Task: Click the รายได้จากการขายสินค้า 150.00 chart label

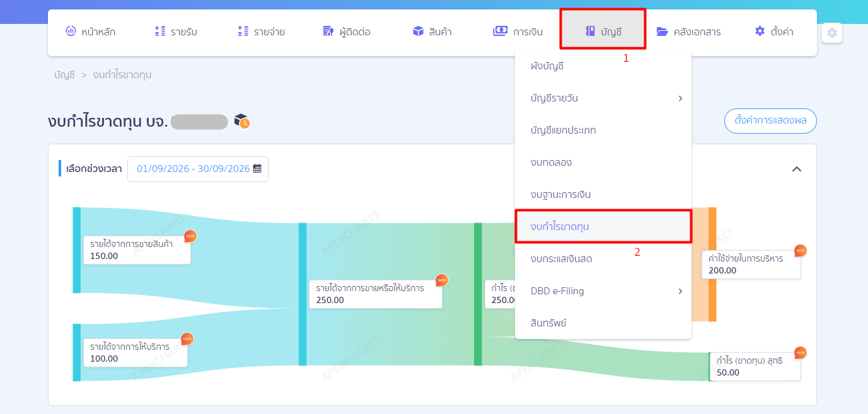Action: (x=137, y=250)
